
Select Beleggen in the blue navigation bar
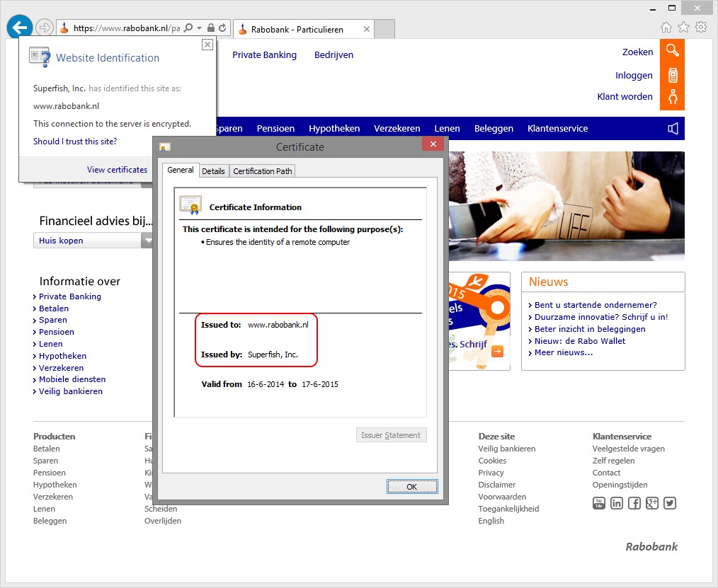click(494, 129)
